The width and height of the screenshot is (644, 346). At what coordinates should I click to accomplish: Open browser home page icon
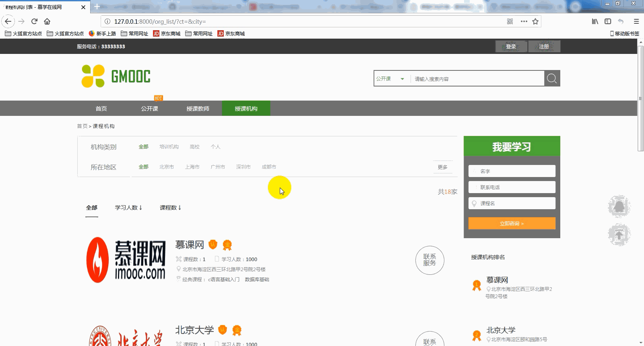[47, 21]
